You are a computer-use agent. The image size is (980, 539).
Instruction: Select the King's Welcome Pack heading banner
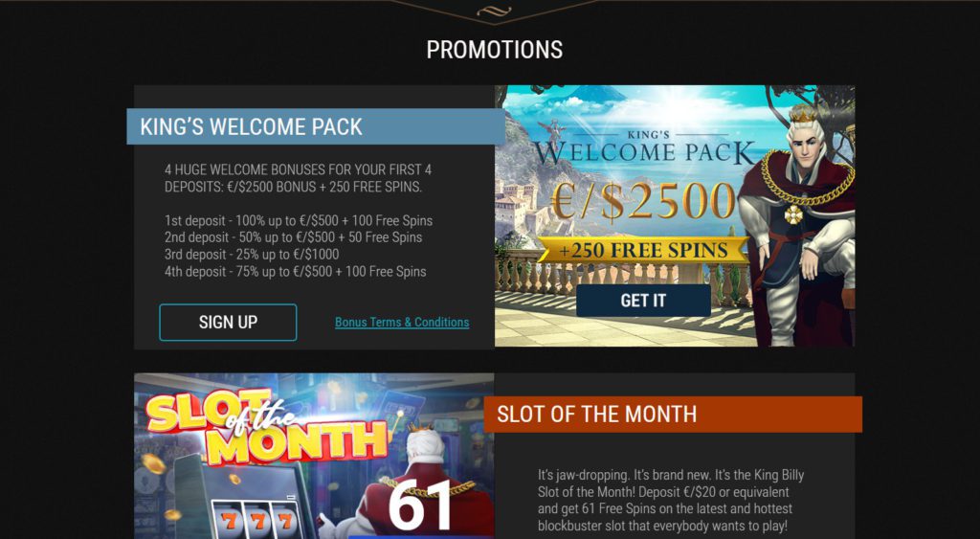tap(316, 126)
